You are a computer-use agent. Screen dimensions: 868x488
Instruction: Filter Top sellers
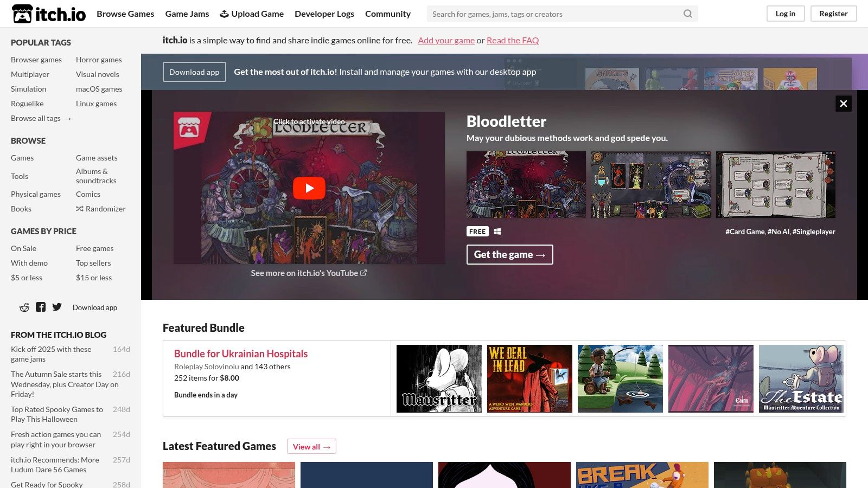pyautogui.click(x=93, y=263)
